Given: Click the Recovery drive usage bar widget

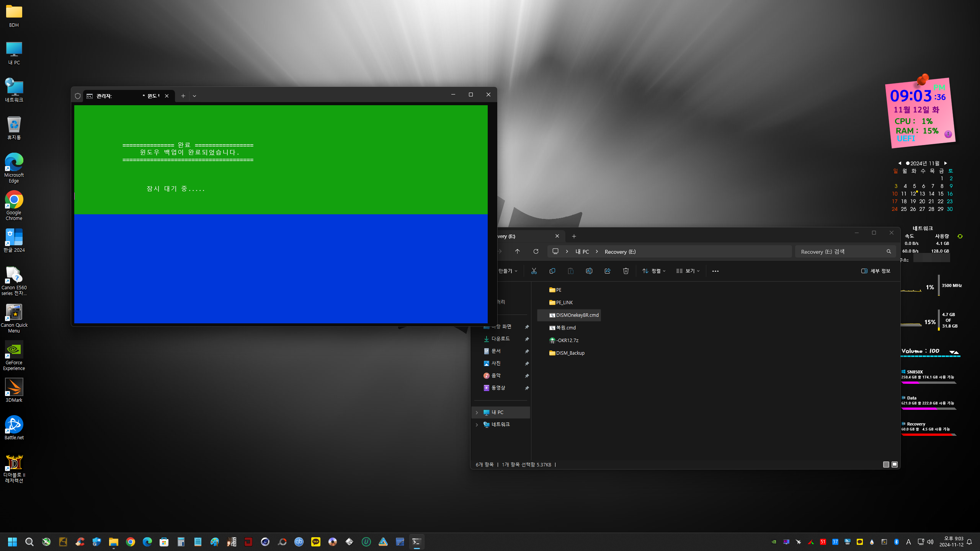Looking at the screenshot, I should point(929,435).
